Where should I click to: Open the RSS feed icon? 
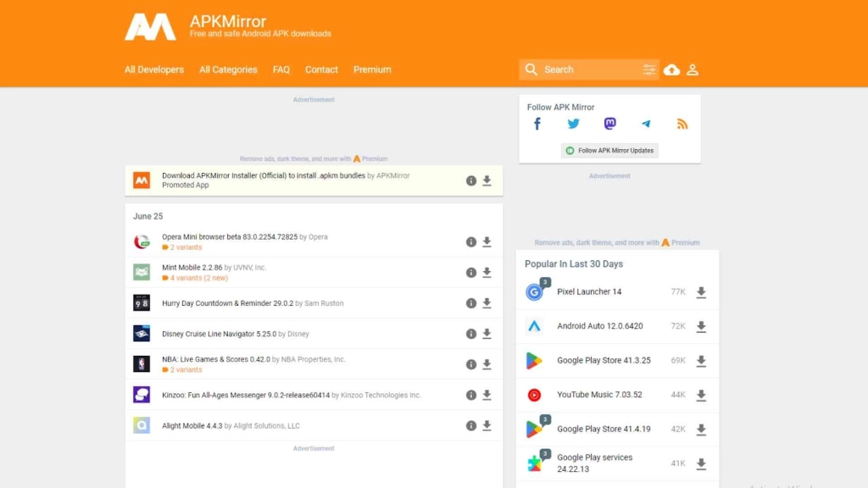pyautogui.click(x=682, y=124)
